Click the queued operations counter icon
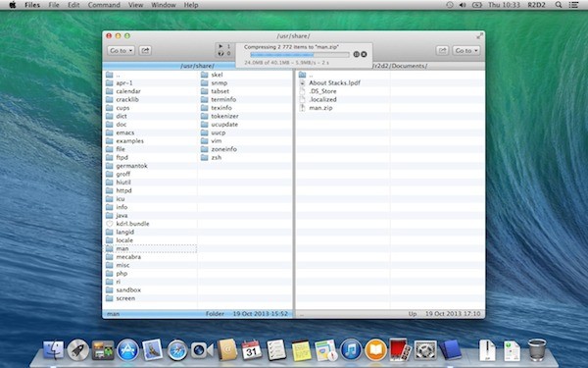588x368 pixels. (x=220, y=53)
